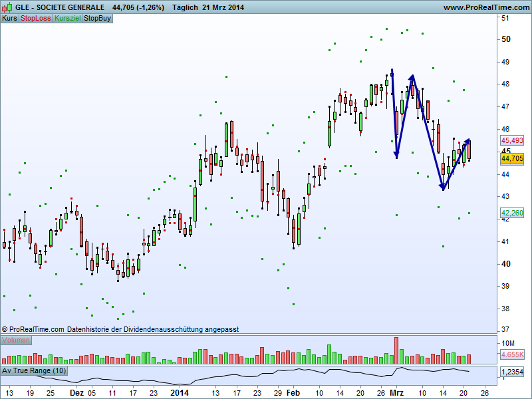Click the Täglich timeframe text
Screen dimensions: 532x399
point(185,7)
